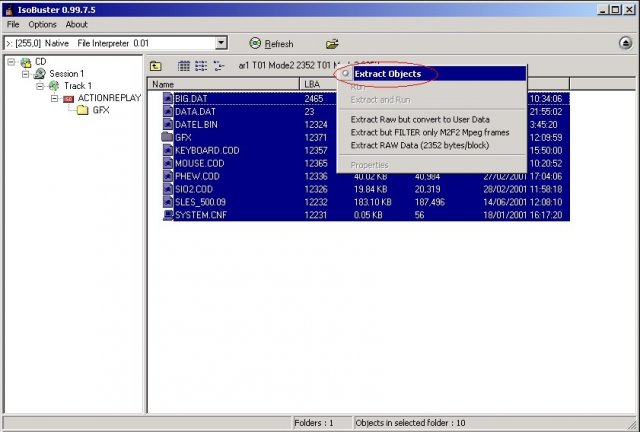Click the red ISO icon beside ACTIONREPLAY
The height and width of the screenshot is (432, 640).
tap(69, 98)
